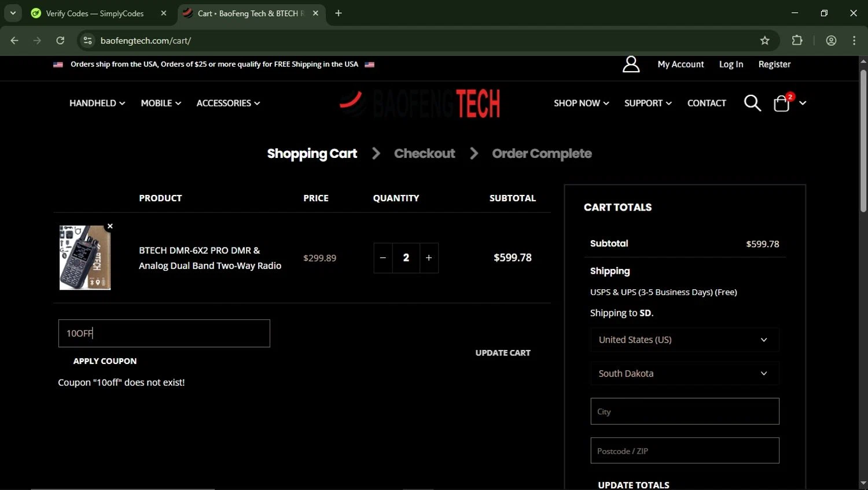The height and width of the screenshot is (490, 868).
Task: Click the user account profile icon
Action: (631, 64)
